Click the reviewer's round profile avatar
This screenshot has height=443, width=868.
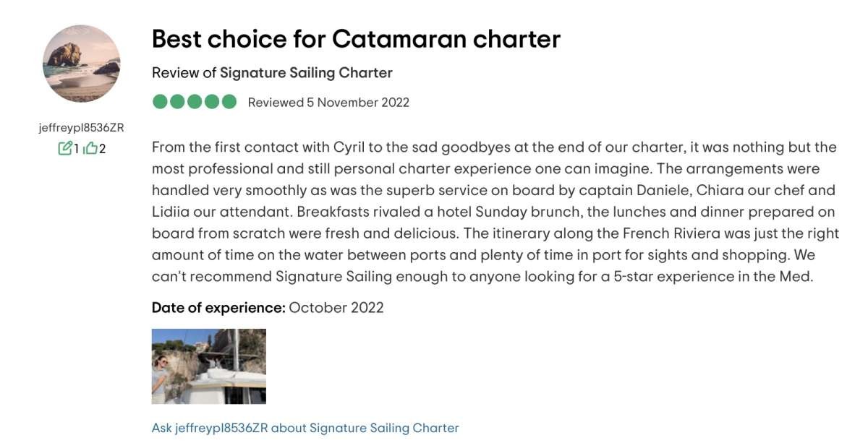point(81,64)
